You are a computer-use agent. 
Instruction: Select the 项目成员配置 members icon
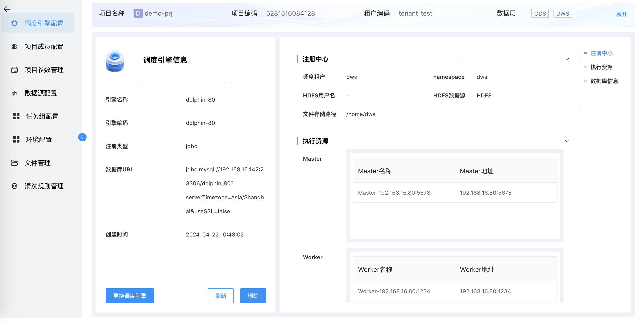14,47
